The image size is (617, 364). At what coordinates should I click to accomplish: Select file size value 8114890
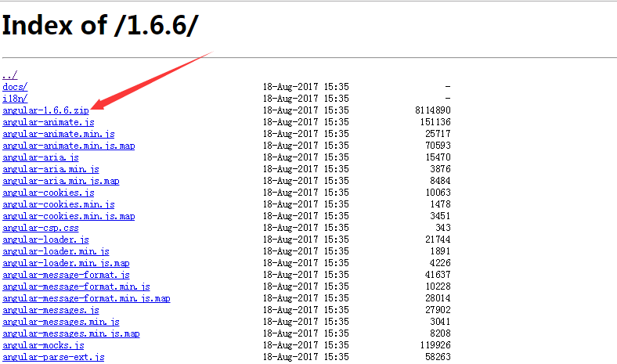pos(433,110)
